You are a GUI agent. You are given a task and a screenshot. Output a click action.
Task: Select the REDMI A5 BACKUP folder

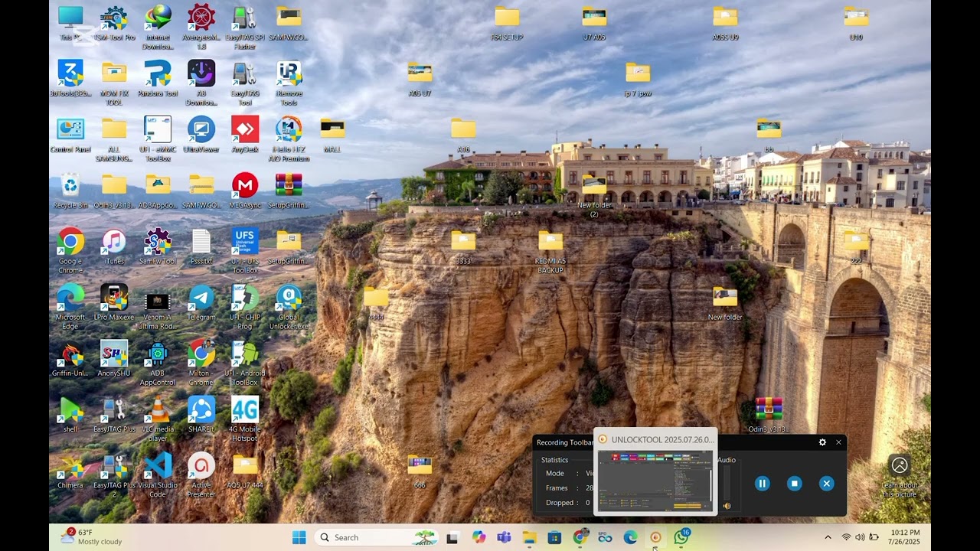[x=550, y=251]
